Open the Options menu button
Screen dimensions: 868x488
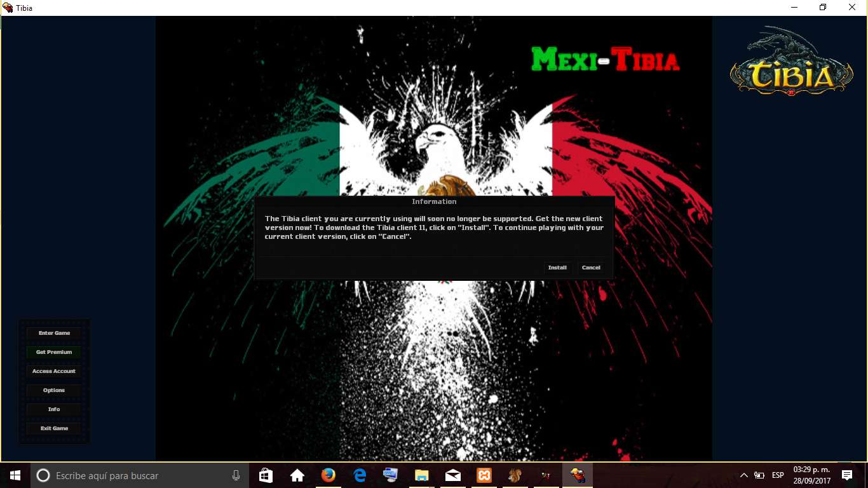[x=54, y=390]
